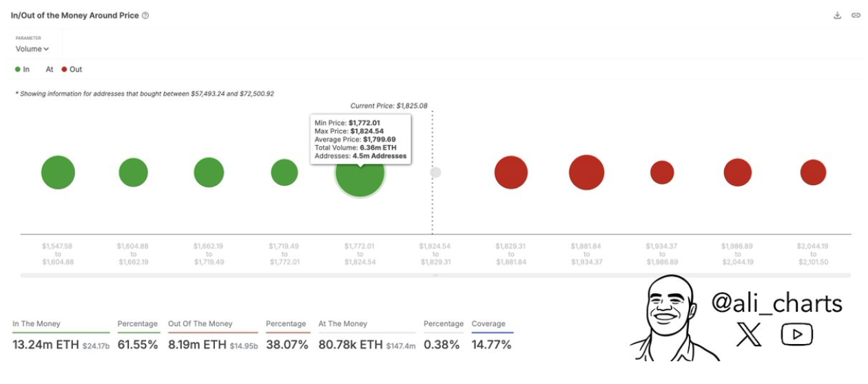The width and height of the screenshot is (868, 384).
Task: Click the @ali_charts handle text
Action: (x=776, y=303)
